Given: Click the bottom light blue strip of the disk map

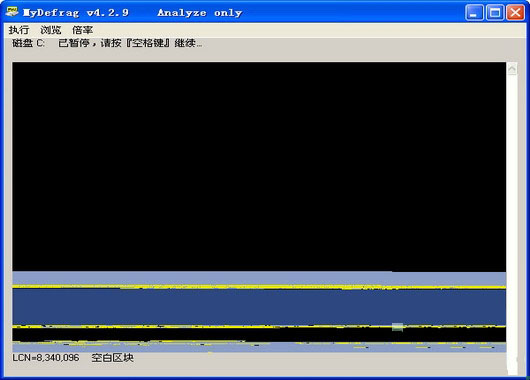Looking at the screenshot, I should (259, 347).
